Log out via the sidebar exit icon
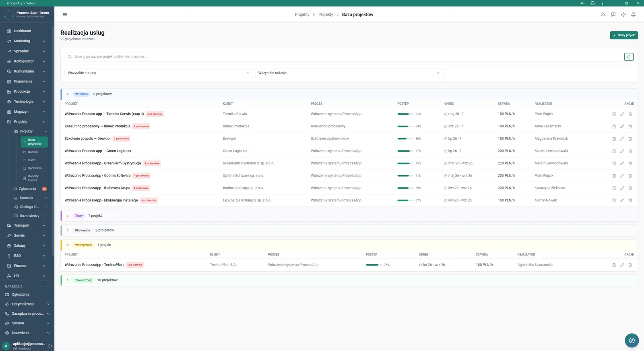Viewport: 644px width, 351px height. (x=50, y=346)
